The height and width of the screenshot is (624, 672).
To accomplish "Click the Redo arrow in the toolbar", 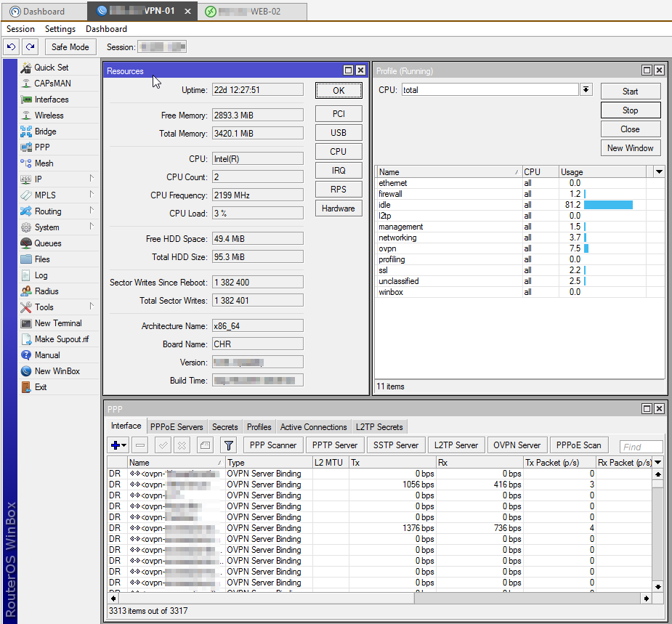I will pyautogui.click(x=30, y=46).
